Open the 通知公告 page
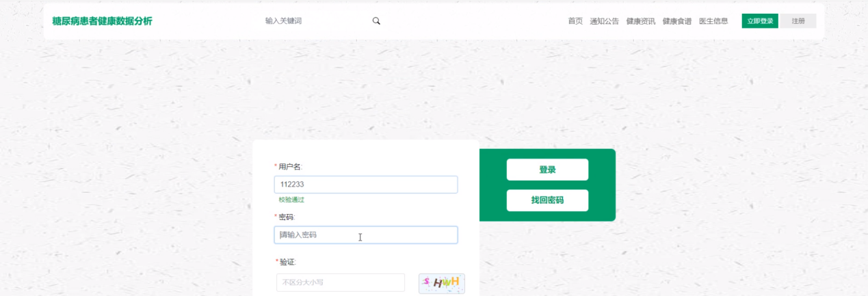868x296 pixels. 604,21
